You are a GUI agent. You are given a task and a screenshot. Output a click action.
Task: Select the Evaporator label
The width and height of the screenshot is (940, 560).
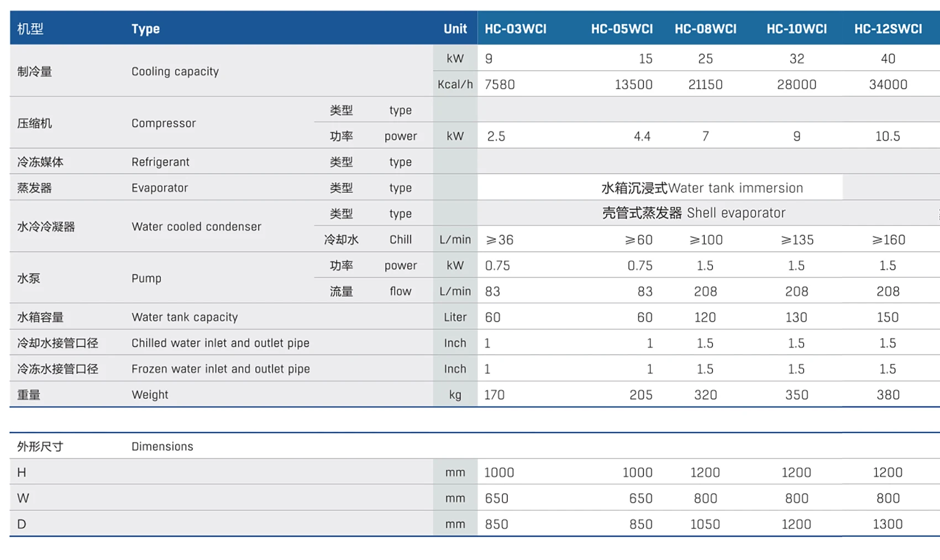coord(160,188)
